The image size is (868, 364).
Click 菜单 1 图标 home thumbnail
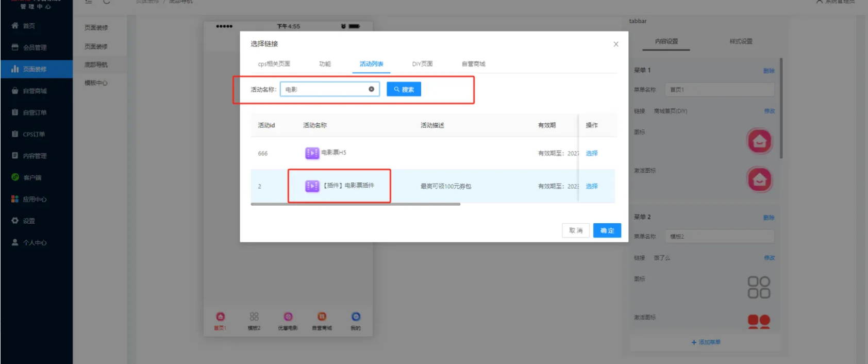pyautogui.click(x=759, y=141)
